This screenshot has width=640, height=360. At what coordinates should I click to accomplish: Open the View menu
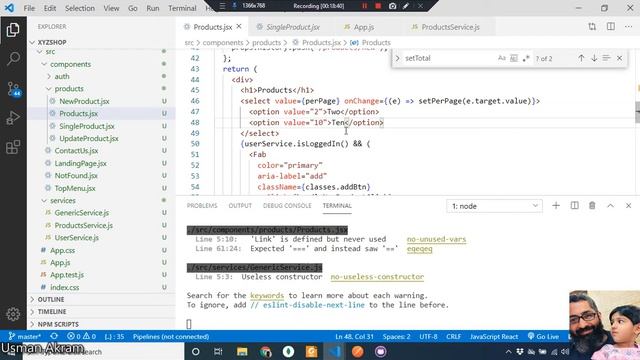(x=111, y=8)
